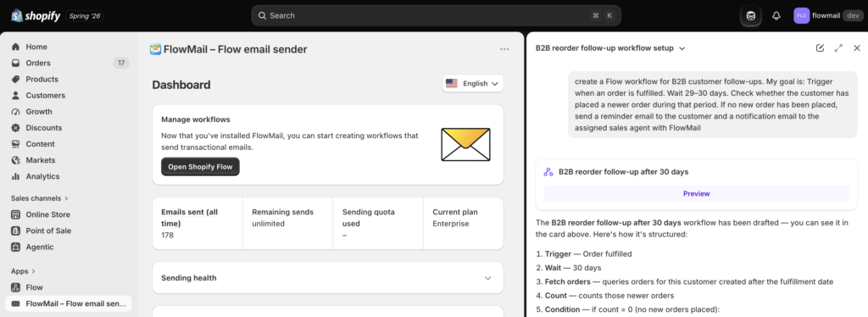Expand the Sales channels section

[39, 198]
